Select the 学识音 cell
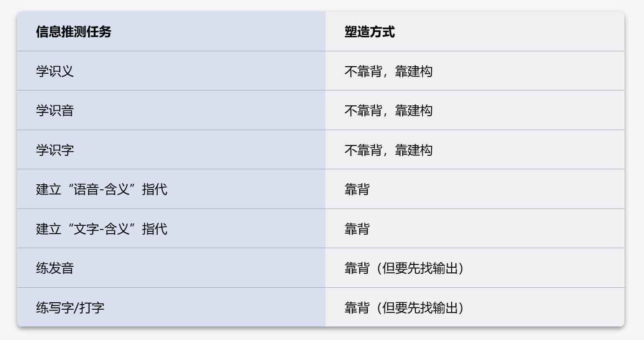Screen dimensions: 644x340 [x=171, y=110]
